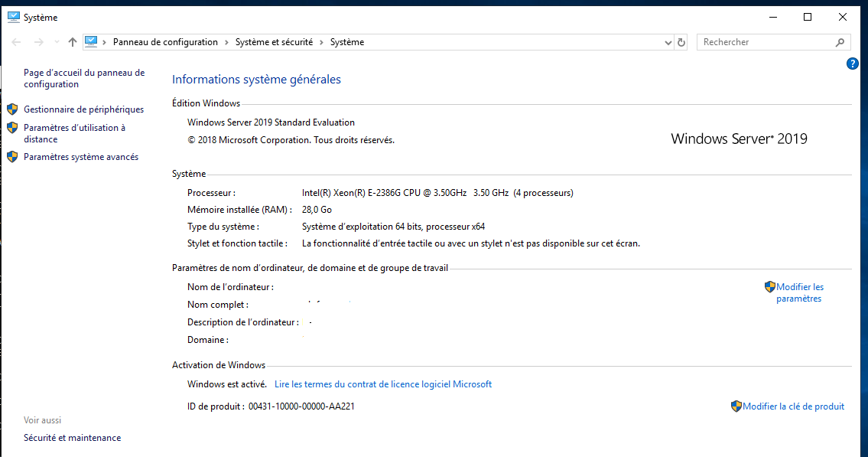This screenshot has height=457, width=868.
Task: Click the computer icon in address bar
Action: pyautogui.click(x=91, y=41)
